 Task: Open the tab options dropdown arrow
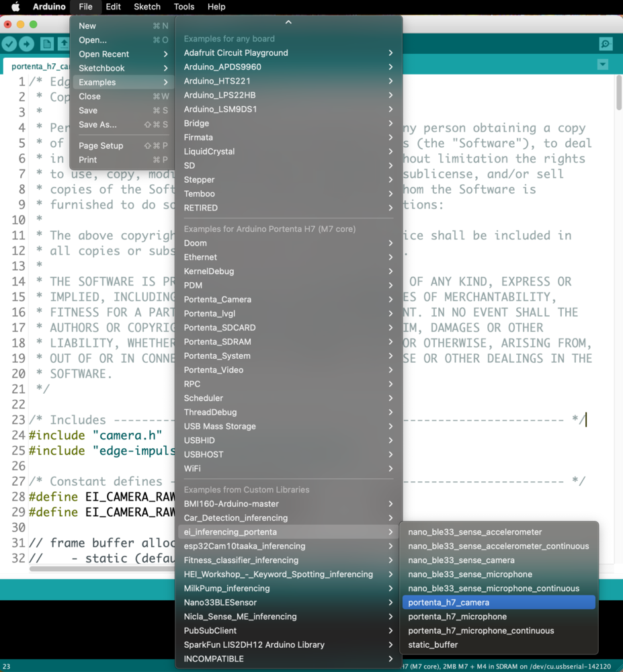pos(603,65)
